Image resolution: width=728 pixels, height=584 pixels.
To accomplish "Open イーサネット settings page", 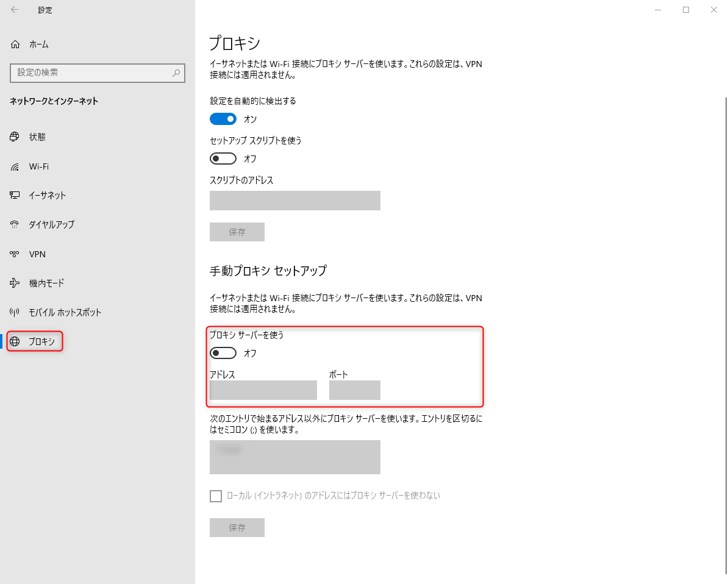I will (x=48, y=196).
